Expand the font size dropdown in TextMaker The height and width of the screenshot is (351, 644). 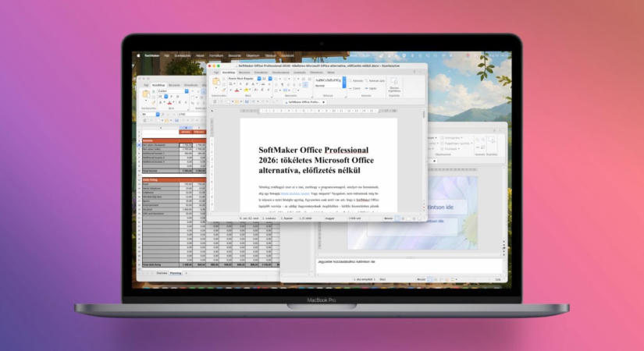coord(270,79)
